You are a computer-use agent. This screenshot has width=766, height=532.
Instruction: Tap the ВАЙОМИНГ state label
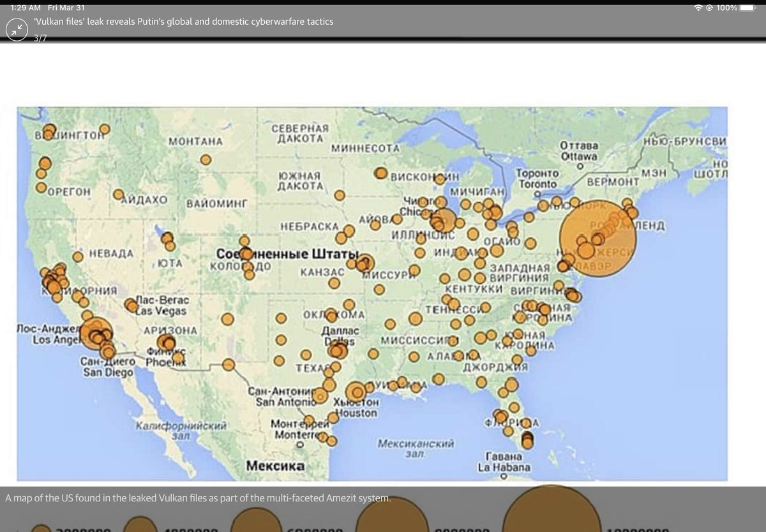click(x=217, y=204)
